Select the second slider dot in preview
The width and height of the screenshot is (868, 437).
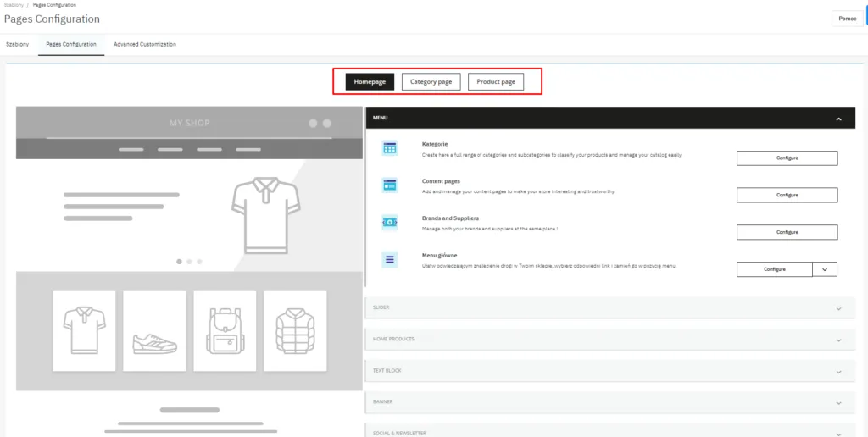(189, 262)
